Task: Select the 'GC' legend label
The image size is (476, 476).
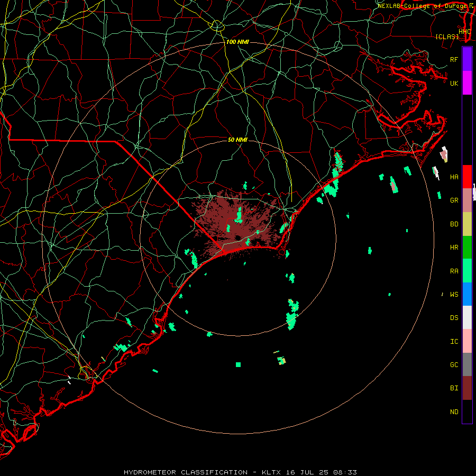Action: click(x=454, y=364)
